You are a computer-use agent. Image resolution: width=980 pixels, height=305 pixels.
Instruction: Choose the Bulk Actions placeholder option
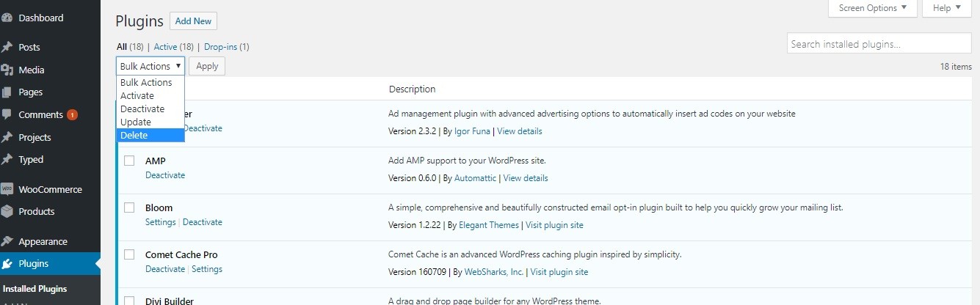(x=150, y=82)
